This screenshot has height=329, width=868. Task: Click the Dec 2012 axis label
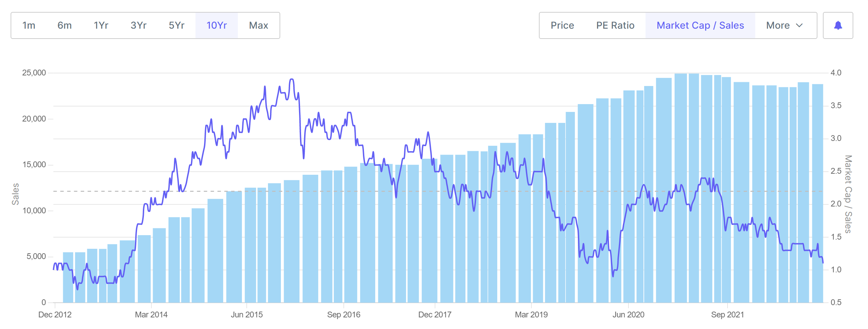(55, 315)
